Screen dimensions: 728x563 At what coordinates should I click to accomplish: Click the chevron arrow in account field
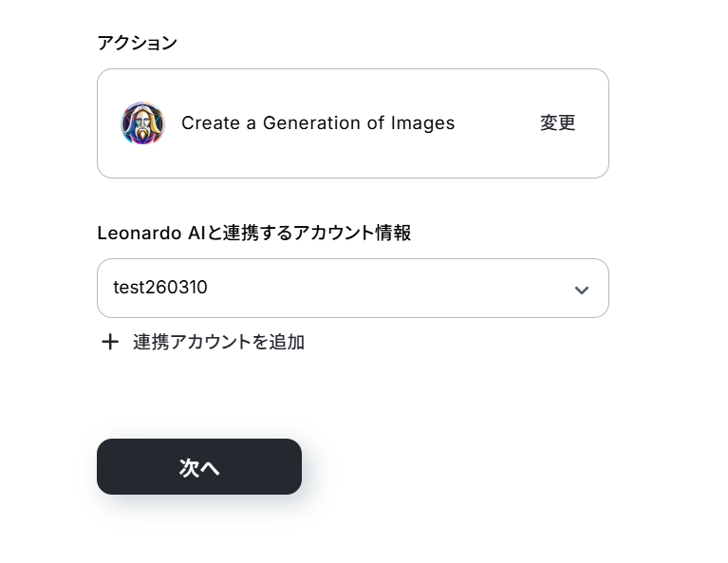[581, 290]
